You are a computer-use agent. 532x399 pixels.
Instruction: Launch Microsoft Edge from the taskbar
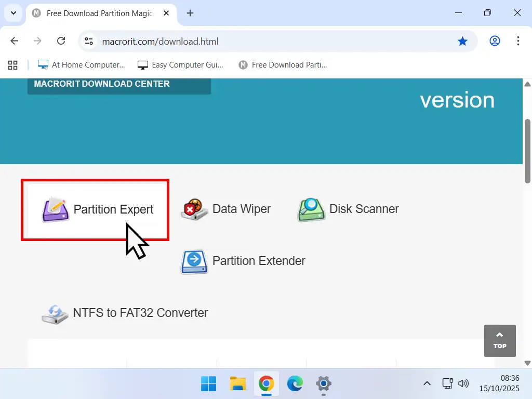tap(295, 384)
